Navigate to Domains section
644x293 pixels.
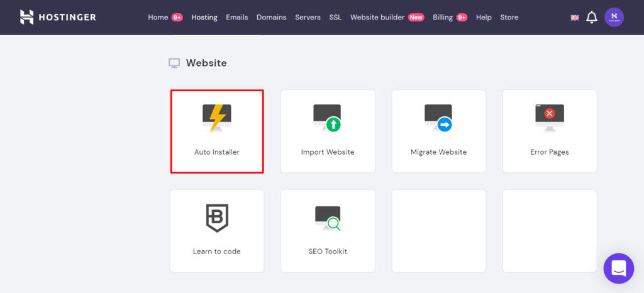tap(272, 18)
